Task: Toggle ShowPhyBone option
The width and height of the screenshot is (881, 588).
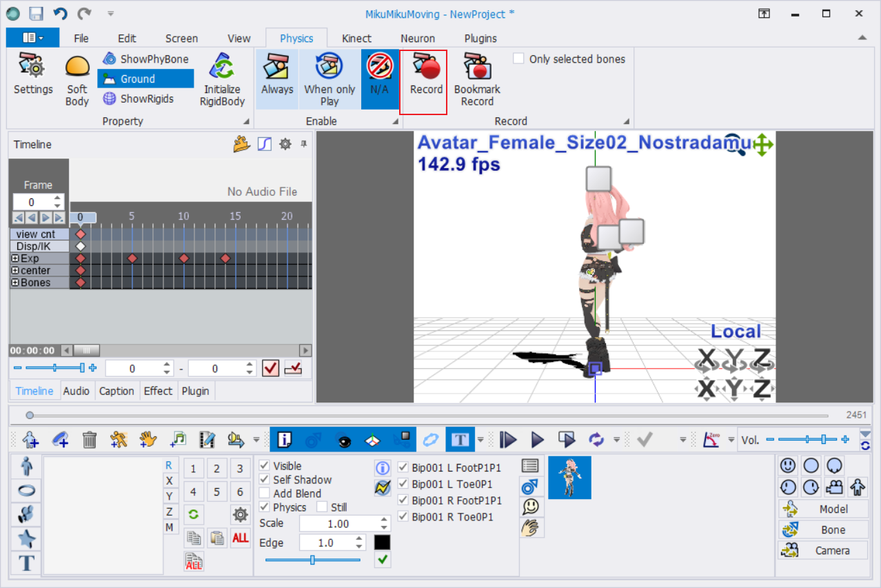Action: pyautogui.click(x=145, y=59)
